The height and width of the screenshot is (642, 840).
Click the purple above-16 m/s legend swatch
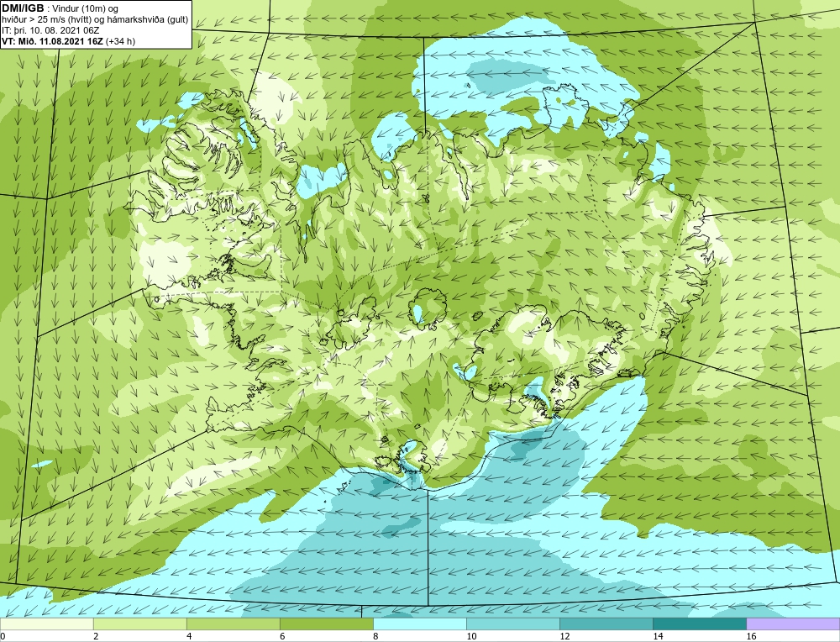793,624
